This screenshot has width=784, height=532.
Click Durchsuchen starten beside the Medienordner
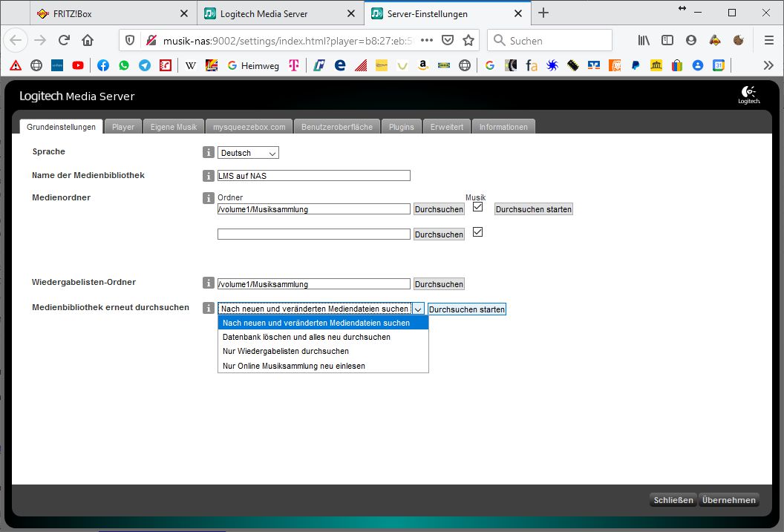pos(534,209)
